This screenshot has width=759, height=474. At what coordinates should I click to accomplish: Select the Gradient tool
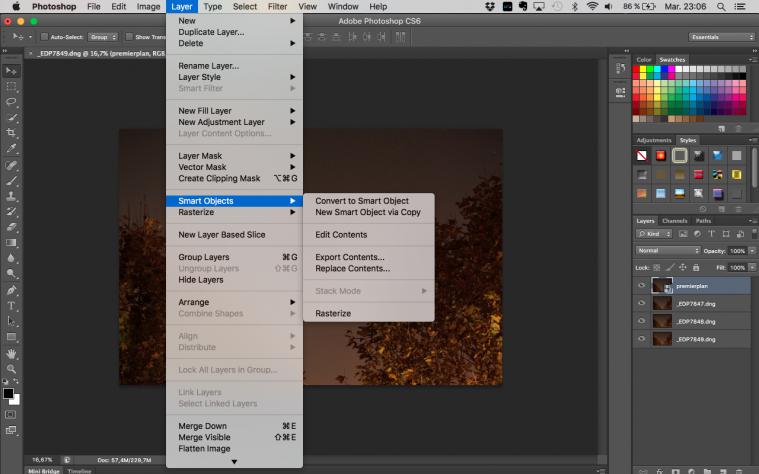[x=11, y=243]
